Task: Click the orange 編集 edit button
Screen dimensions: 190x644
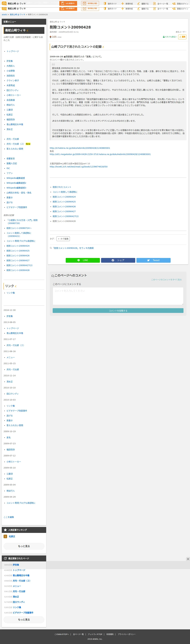Action: pyautogui.click(x=182, y=37)
